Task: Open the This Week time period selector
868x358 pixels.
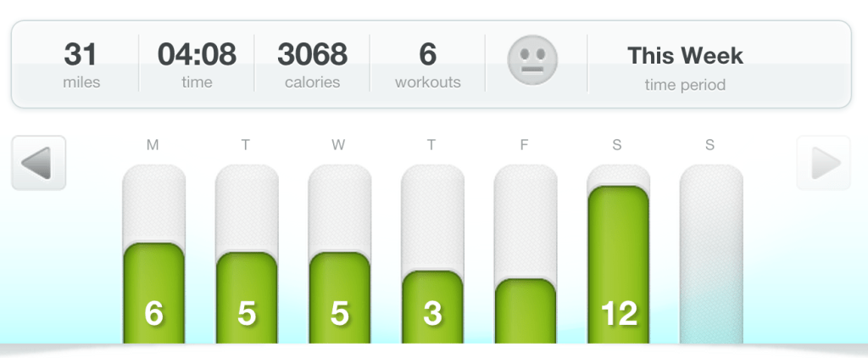Action: [685, 64]
